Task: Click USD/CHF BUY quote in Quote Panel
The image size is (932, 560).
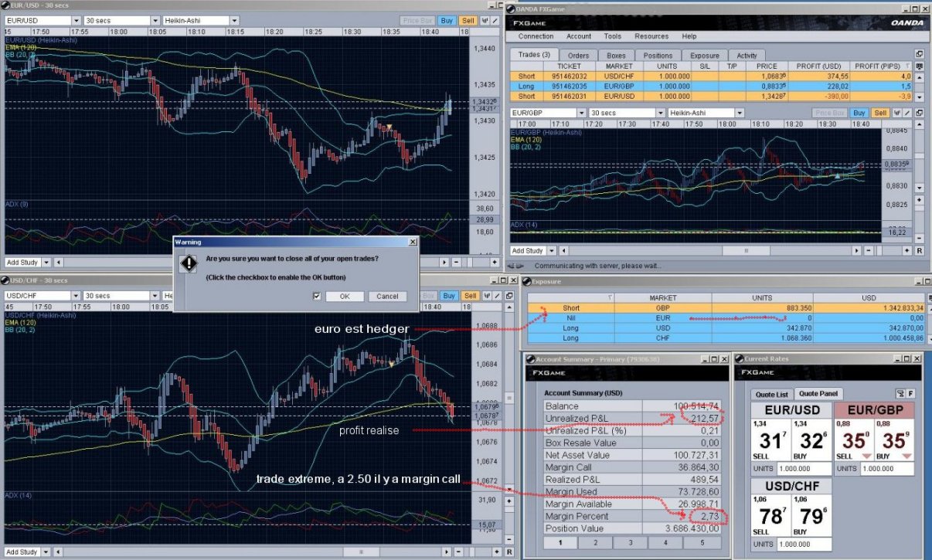Action: (811, 514)
